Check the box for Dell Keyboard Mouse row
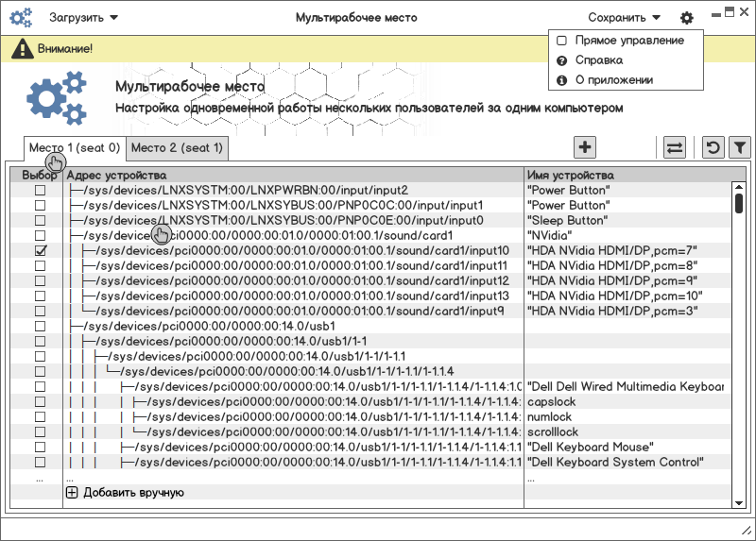The image size is (756, 541). pyautogui.click(x=40, y=448)
